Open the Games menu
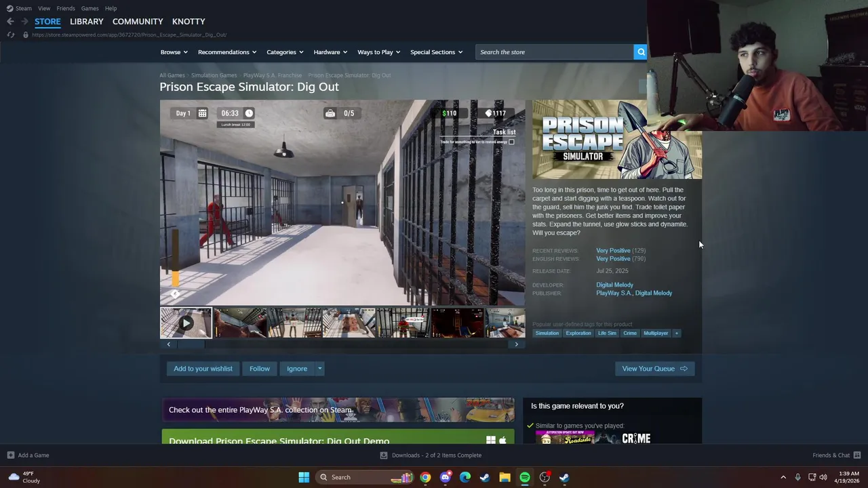The image size is (868, 488). tap(90, 8)
